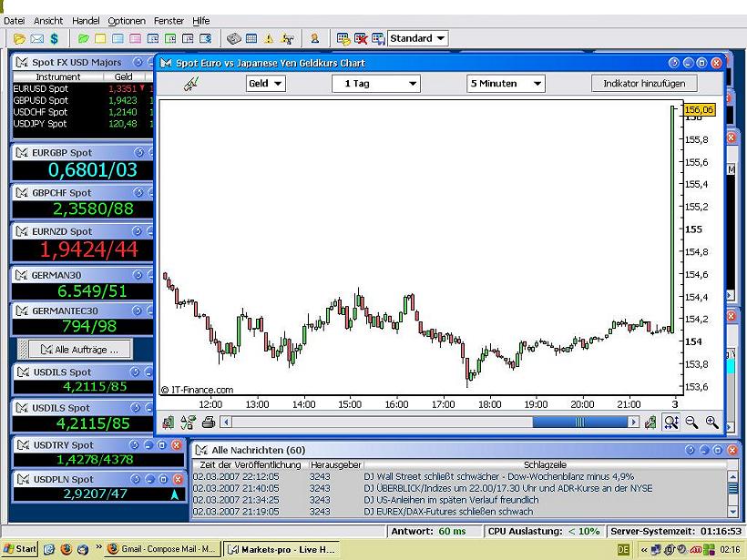Click the leftmost candlestick icon below chart
Screen dimensions: 747x560
click(169, 422)
